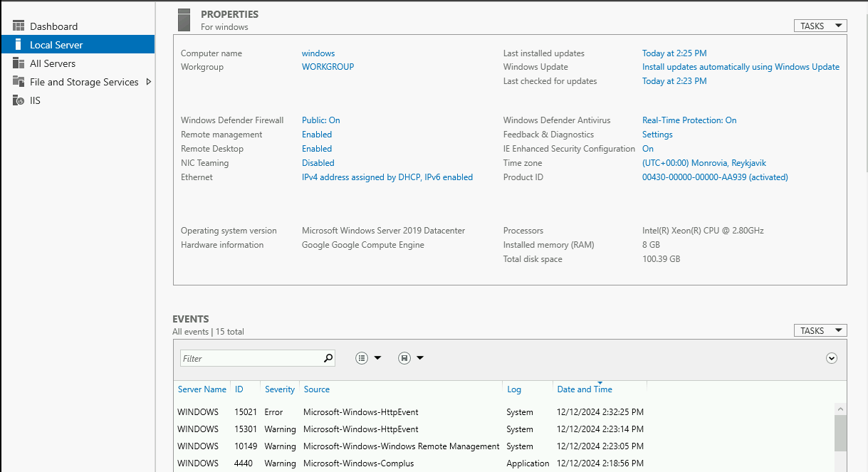Open Feedback & Diagnostics Settings link

point(657,135)
